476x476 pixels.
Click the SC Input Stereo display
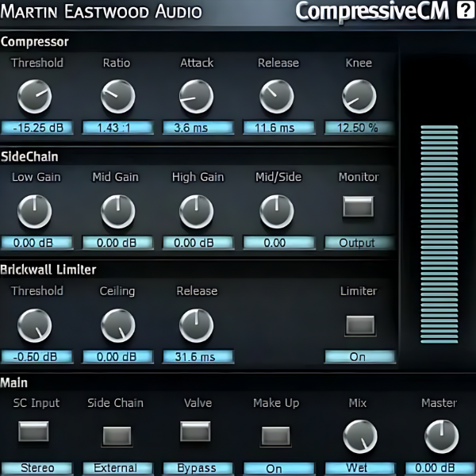pyautogui.click(x=37, y=468)
